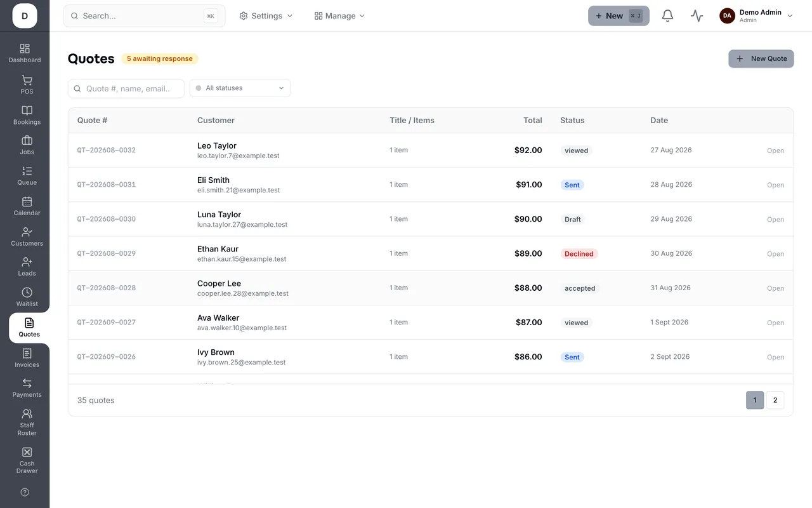Go to page 2 of quotes
This screenshot has width=812, height=508.
775,400
